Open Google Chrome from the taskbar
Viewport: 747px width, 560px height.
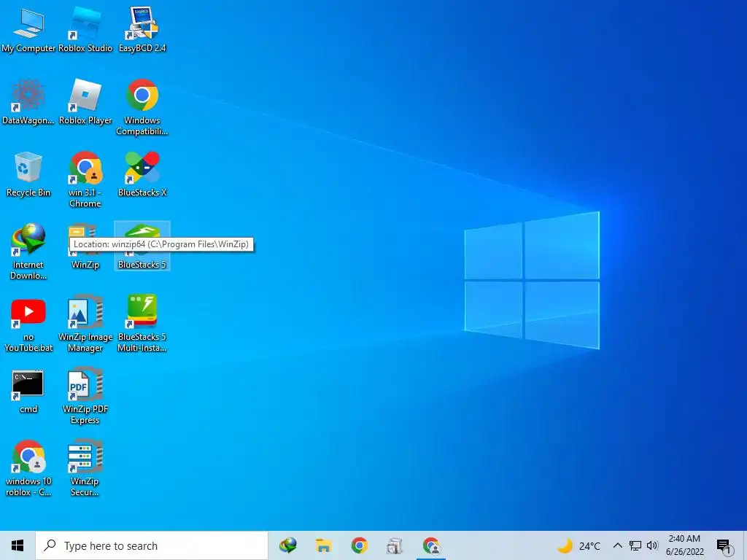359,545
